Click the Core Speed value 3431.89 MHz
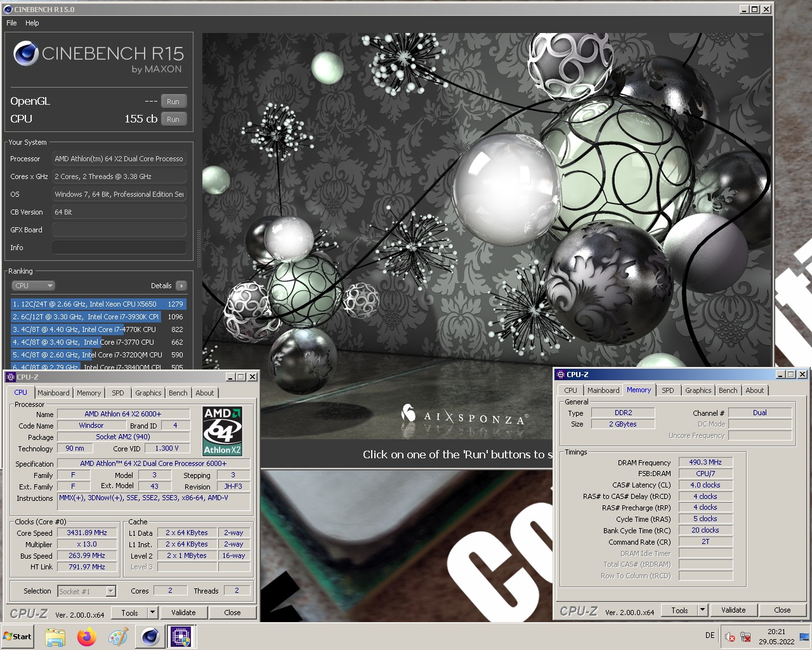The width and height of the screenshot is (812, 650). 87,533
